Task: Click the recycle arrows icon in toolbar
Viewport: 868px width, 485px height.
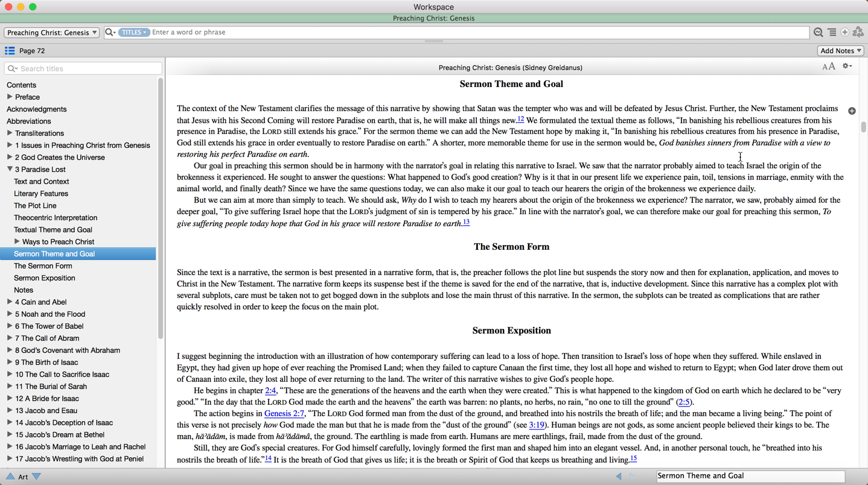Action: [x=858, y=33]
